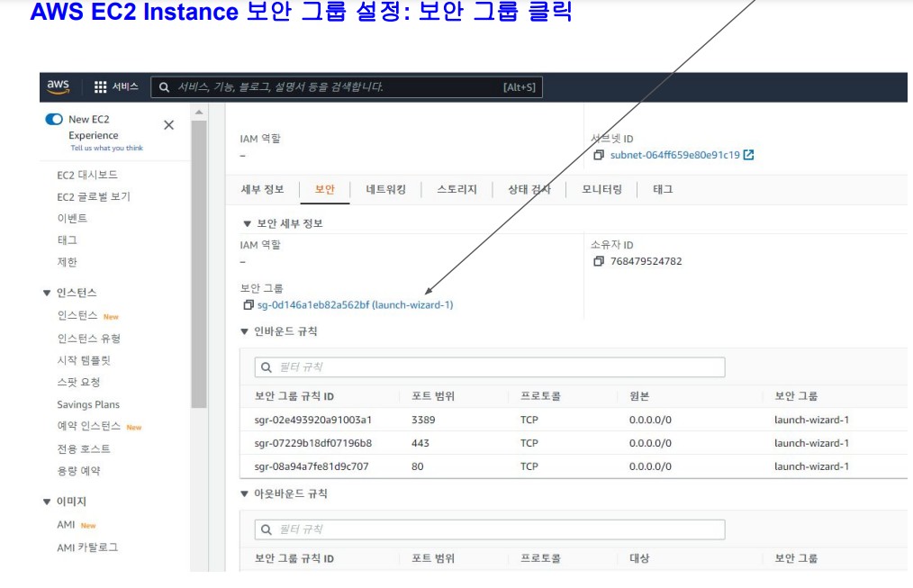Toggle the New EC2 Experience switch
This screenshot has width=913, height=588.
pos(54,120)
